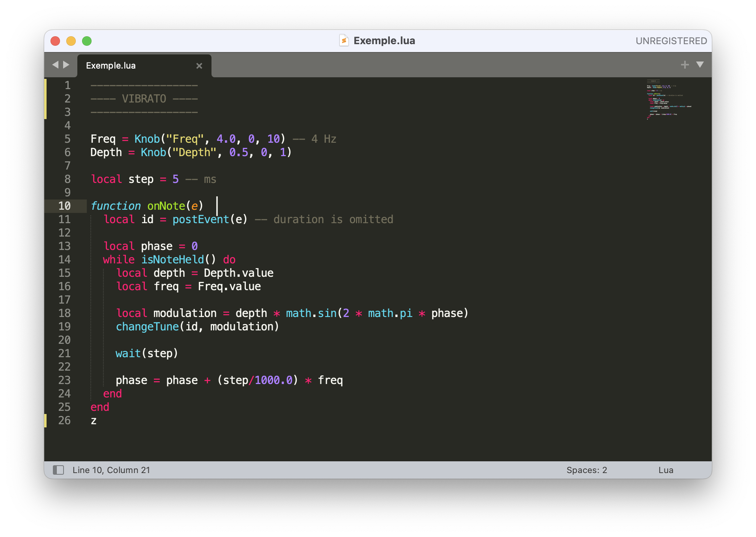756x537 pixels.
Task: Click the wait(step) call
Action: coord(146,353)
